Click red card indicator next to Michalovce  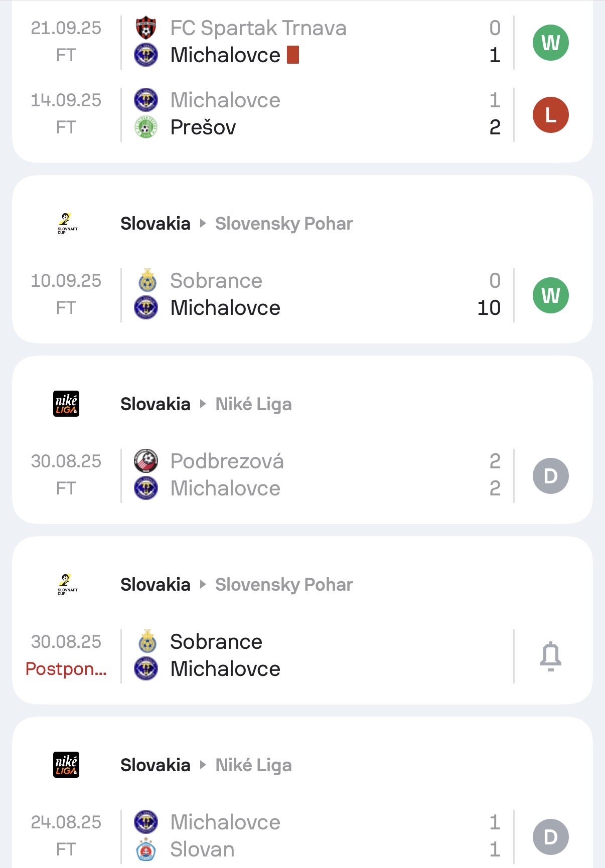[x=293, y=55]
